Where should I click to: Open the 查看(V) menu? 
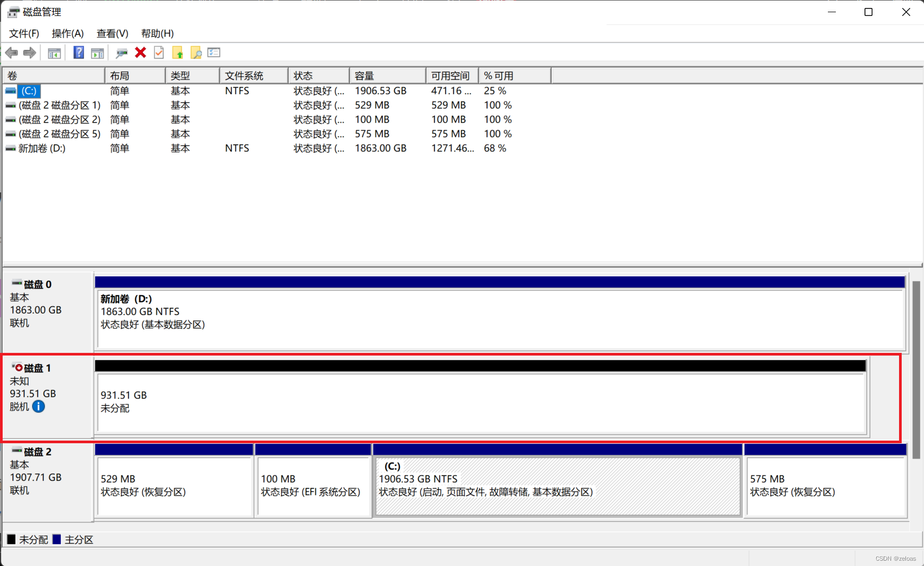pyautogui.click(x=112, y=33)
